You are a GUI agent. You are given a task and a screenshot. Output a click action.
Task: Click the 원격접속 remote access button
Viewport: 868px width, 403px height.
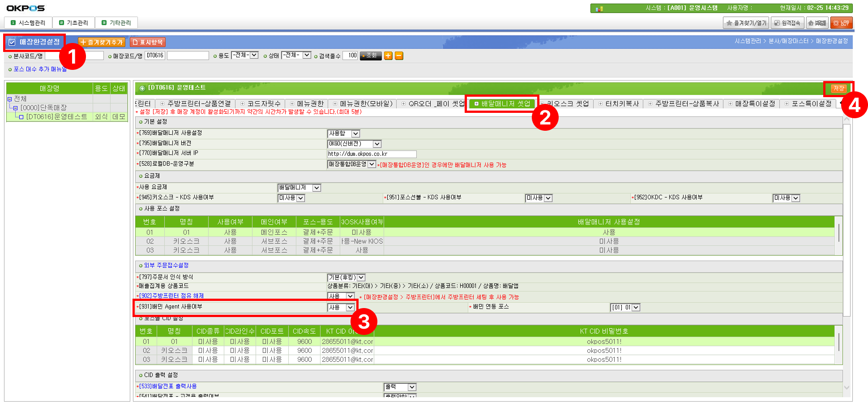pos(787,23)
